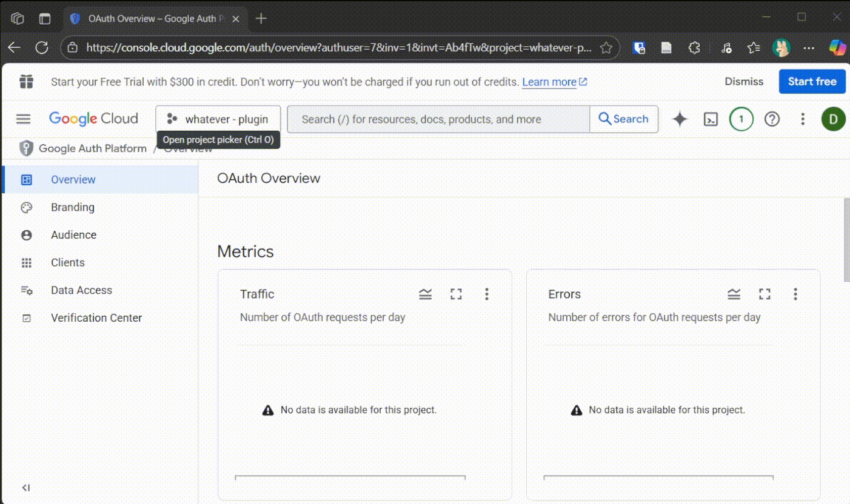
Task: Expand Errors chart to full screen
Action: tap(765, 294)
